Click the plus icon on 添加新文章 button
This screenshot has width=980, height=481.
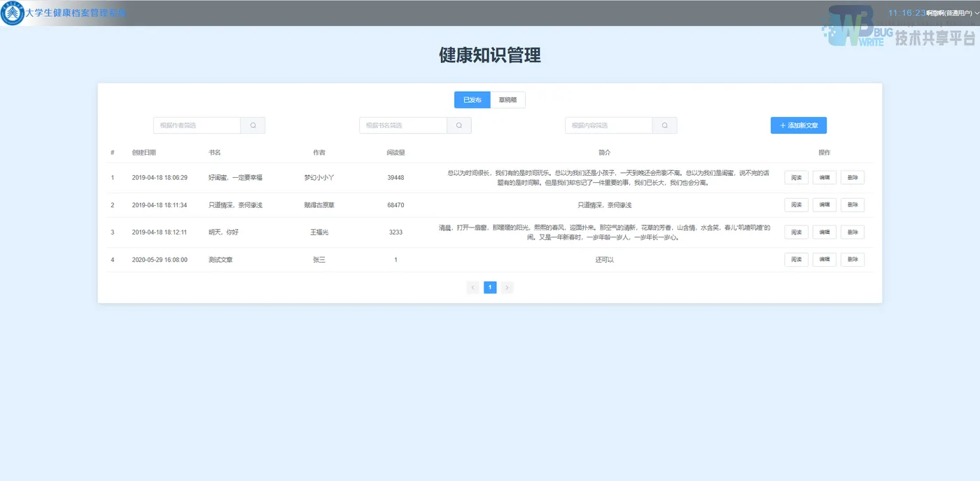782,125
